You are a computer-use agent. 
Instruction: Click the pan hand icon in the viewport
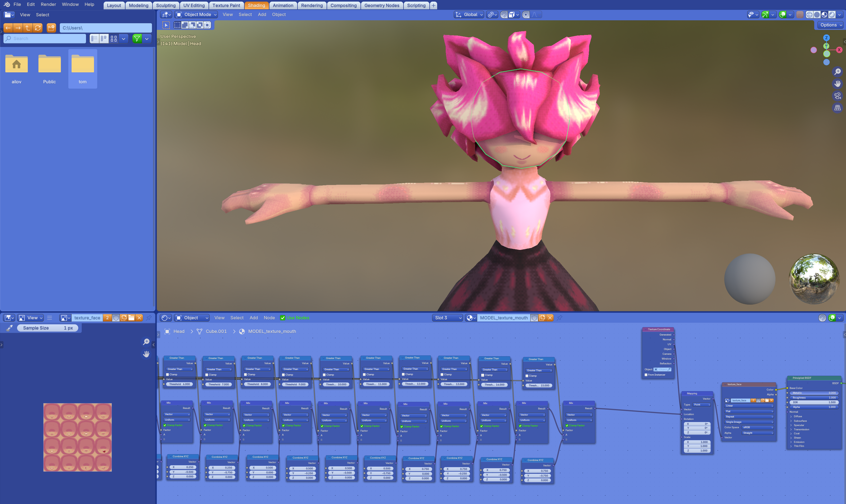click(x=837, y=84)
